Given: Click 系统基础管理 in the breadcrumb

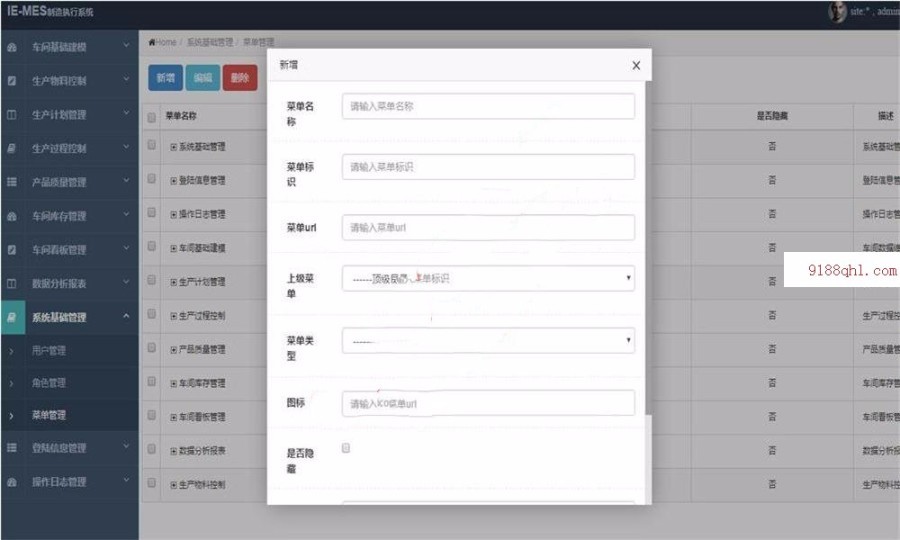Looking at the screenshot, I should coord(210,42).
